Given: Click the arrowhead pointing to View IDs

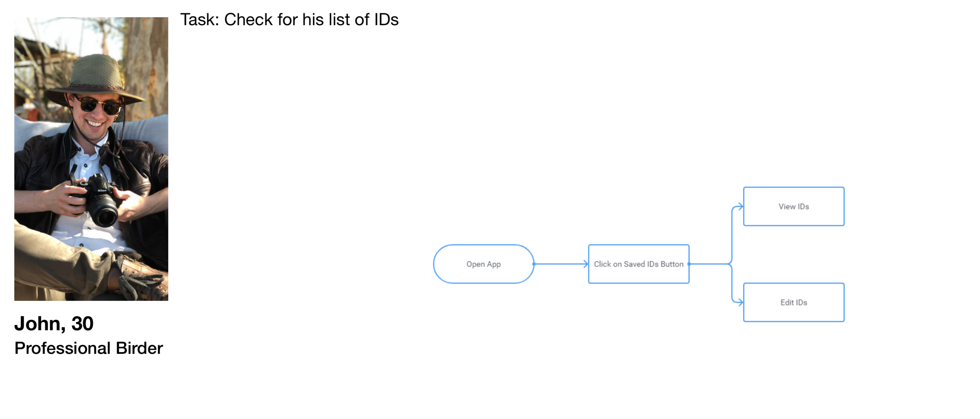Looking at the screenshot, I should (x=740, y=207).
